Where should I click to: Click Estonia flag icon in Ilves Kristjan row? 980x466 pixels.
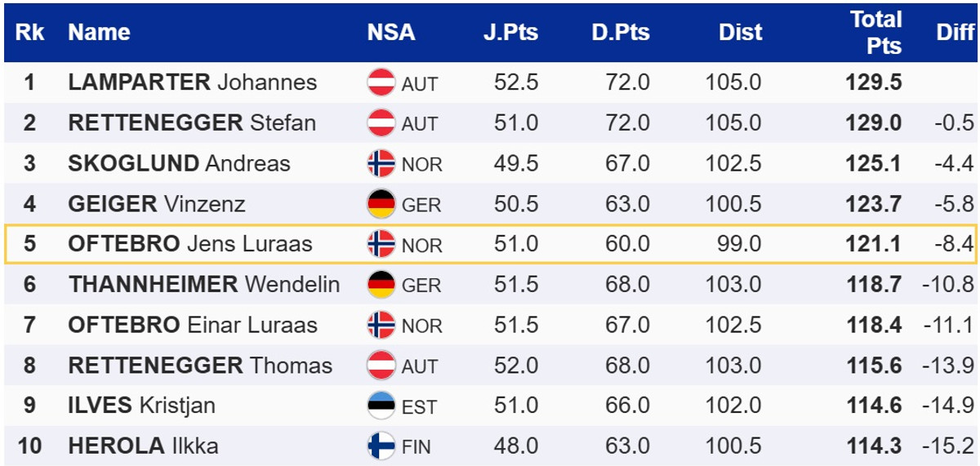coord(381,406)
